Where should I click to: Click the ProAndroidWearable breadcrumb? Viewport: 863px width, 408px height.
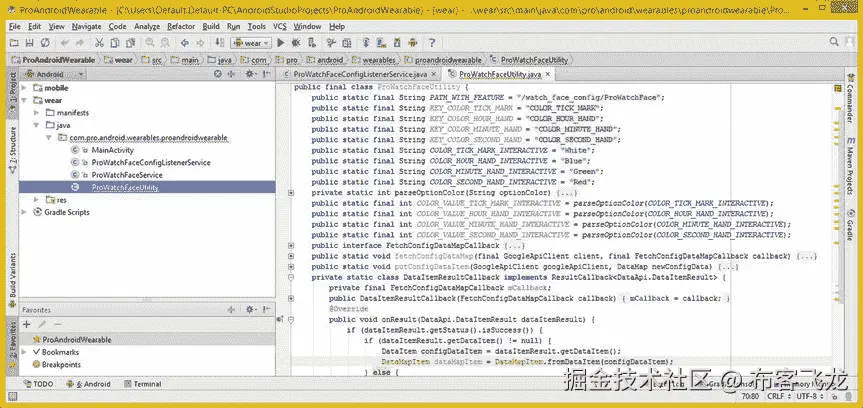[x=54, y=60]
